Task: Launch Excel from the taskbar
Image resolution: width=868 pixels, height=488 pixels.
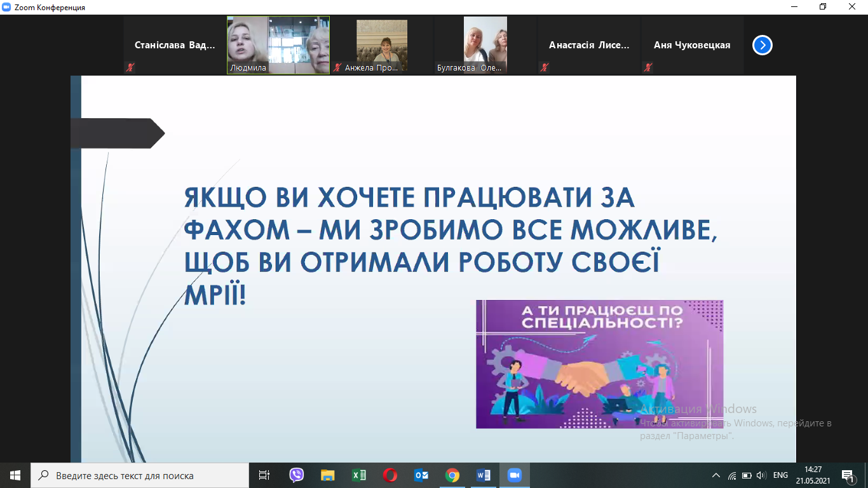Action: 359,475
